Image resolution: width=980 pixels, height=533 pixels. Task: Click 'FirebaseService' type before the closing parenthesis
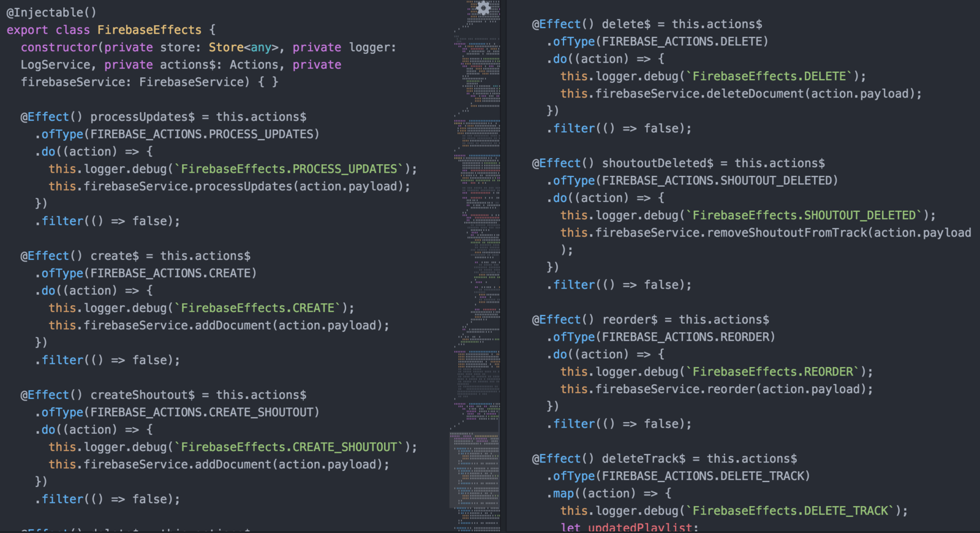[x=191, y=82]
